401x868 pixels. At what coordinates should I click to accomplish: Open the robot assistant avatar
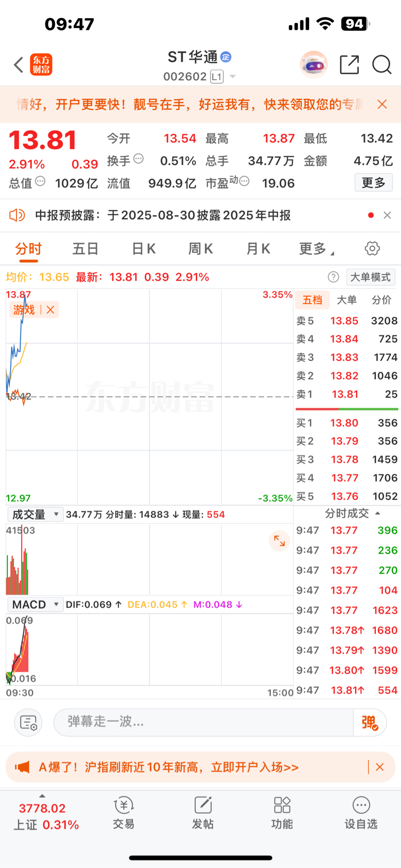313,65
